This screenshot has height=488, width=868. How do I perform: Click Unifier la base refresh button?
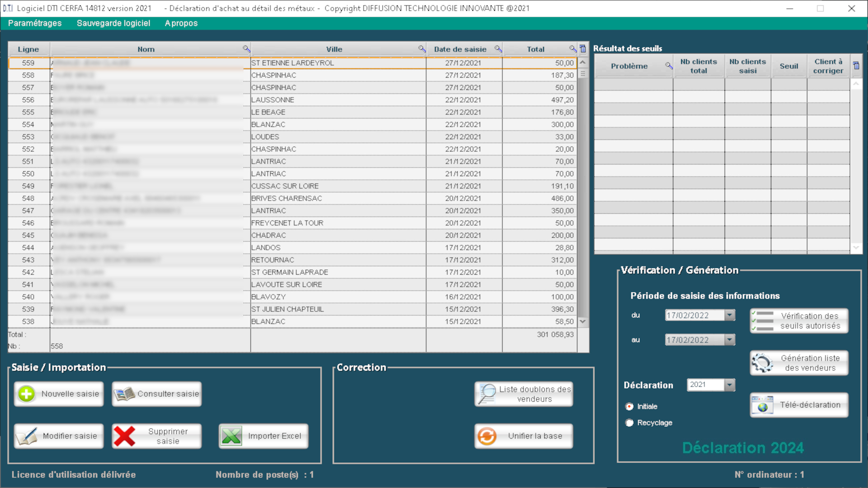[x=524, y=436]
